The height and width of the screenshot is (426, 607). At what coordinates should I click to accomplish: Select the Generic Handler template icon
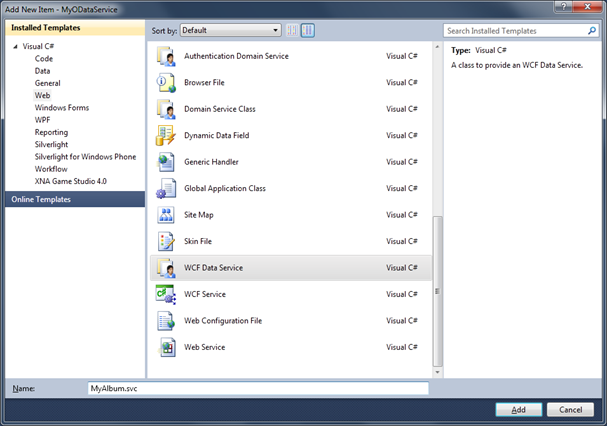[166, 162]
